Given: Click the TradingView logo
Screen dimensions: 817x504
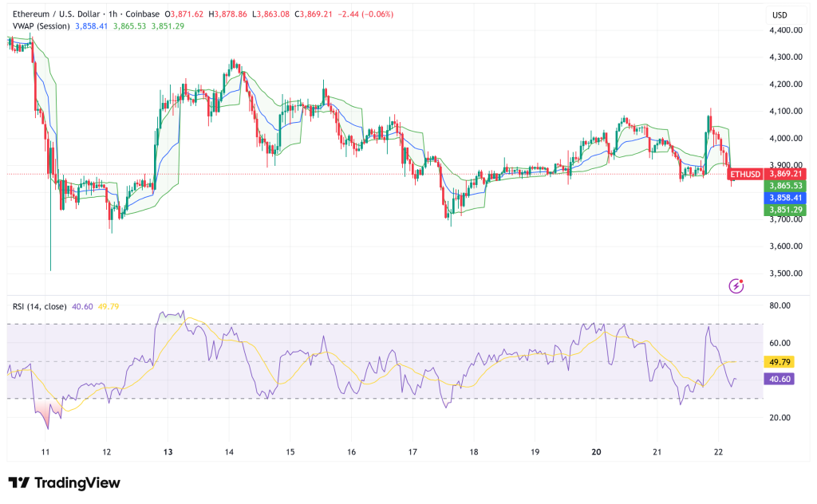Looking at the screenshot, I should coord(64,482).
